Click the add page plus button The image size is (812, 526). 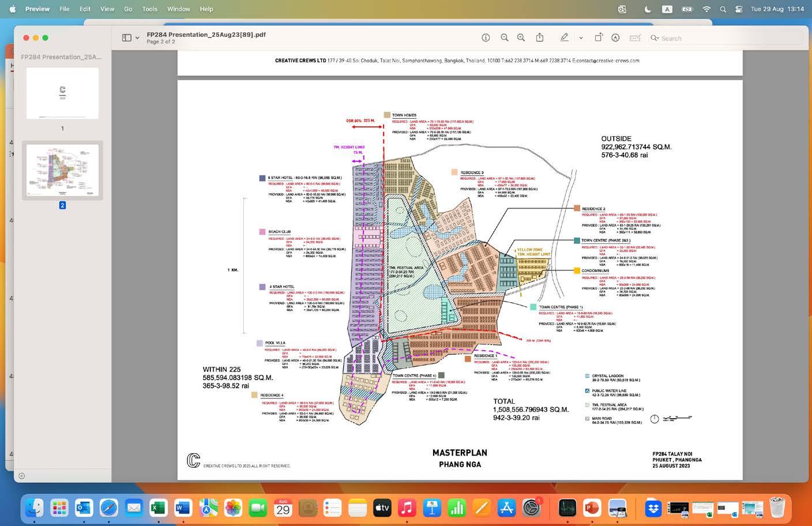click(21, 476)
